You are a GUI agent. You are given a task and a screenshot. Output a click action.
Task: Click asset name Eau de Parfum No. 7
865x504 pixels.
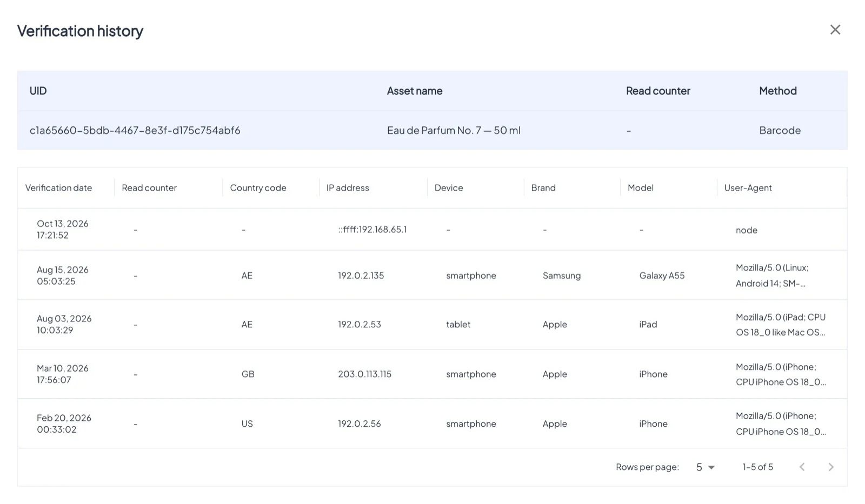(454, 130)
